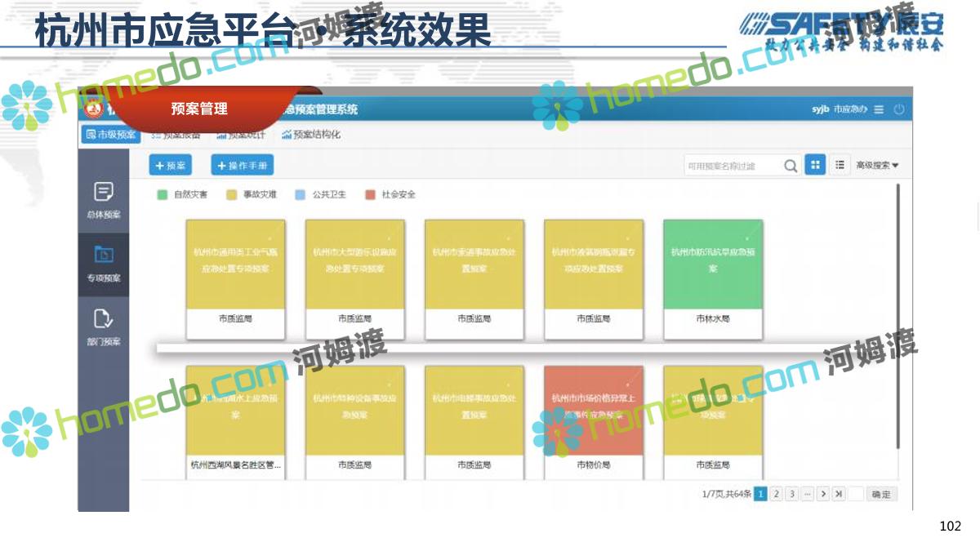Open the 预案结构化 tab

tap(311, 135)
